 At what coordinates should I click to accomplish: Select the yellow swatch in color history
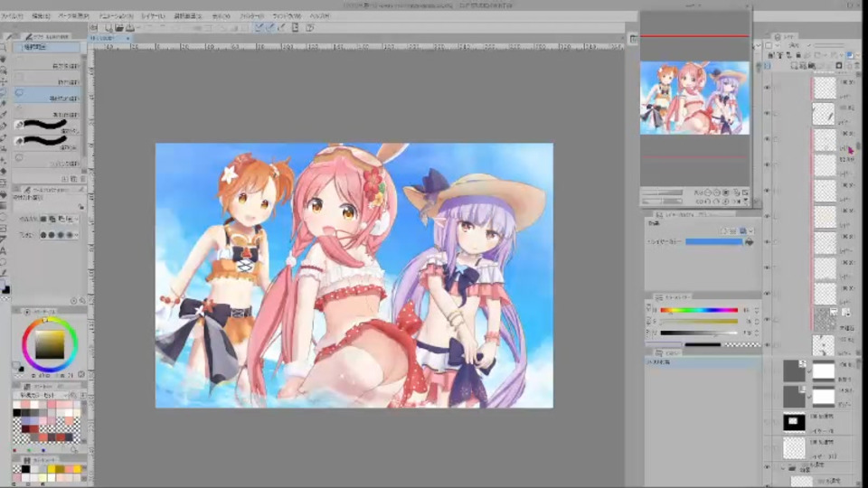point(52,469)
